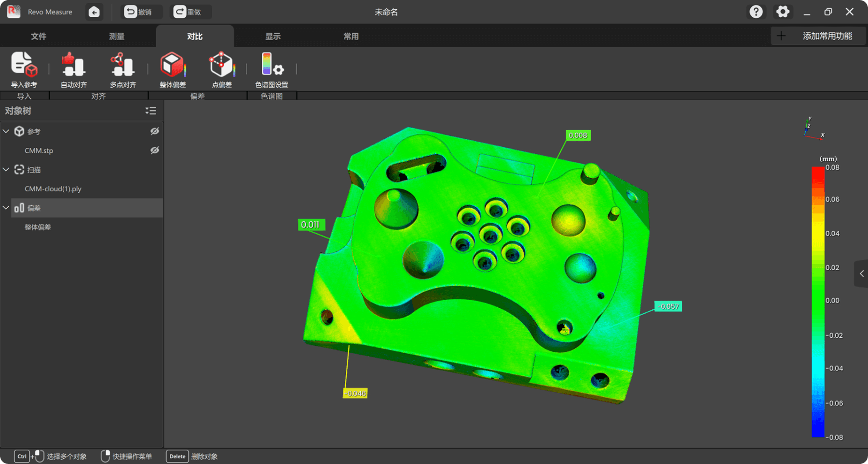
Task: Click the object tree list options icon
Action: 150,111
